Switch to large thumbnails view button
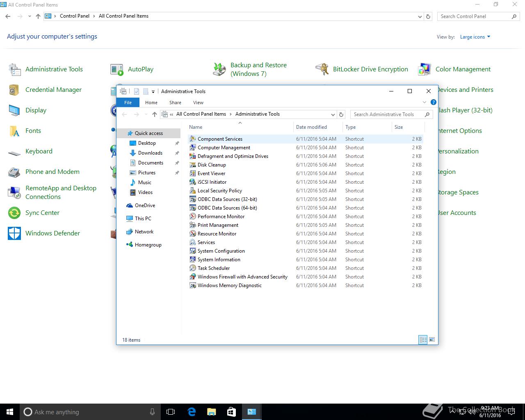Screen dimensions: 525x420 [x=431, y=340]
